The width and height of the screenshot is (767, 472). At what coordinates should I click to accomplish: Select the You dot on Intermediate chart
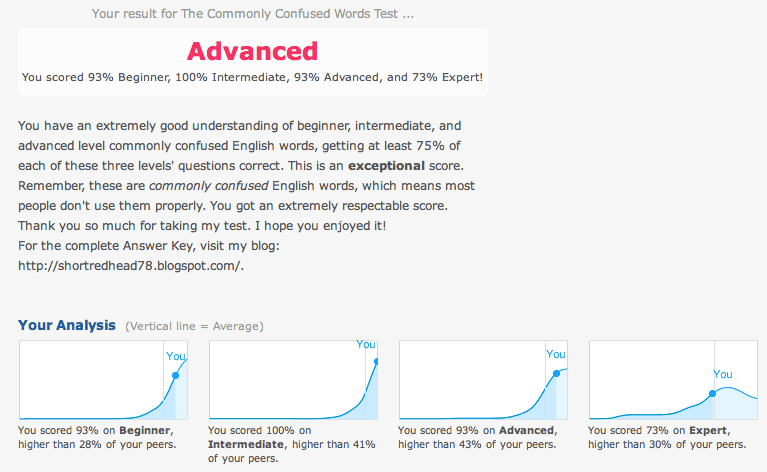tap(376, 362)
